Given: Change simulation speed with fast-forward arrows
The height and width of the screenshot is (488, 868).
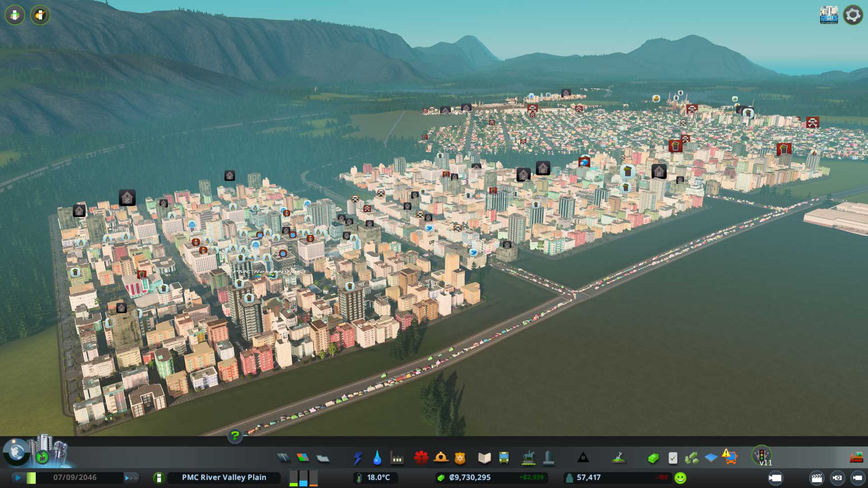Looking at the screenshot, I should point(131,478).
